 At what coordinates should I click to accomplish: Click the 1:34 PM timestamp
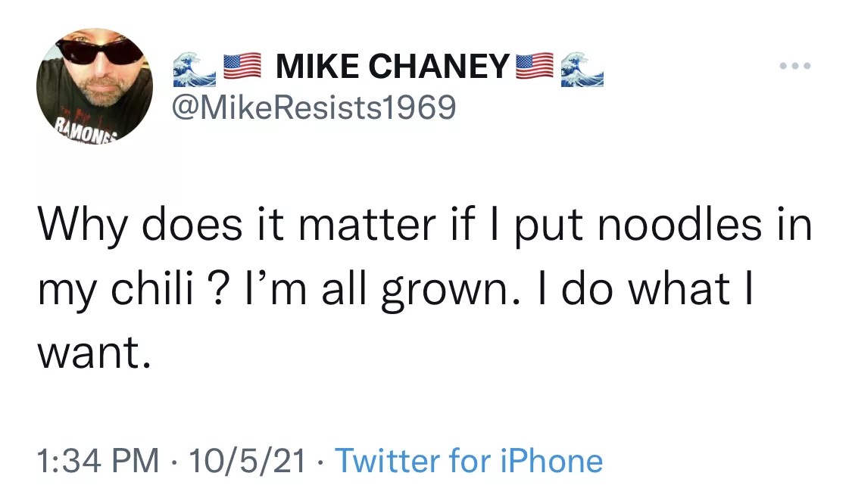click(98, 461)
